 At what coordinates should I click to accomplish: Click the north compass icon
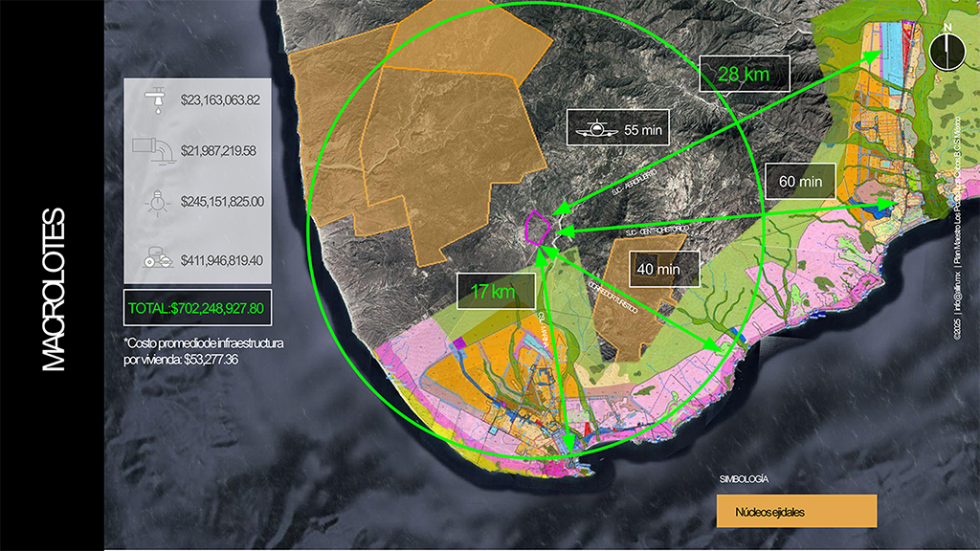tap(947, 51)
